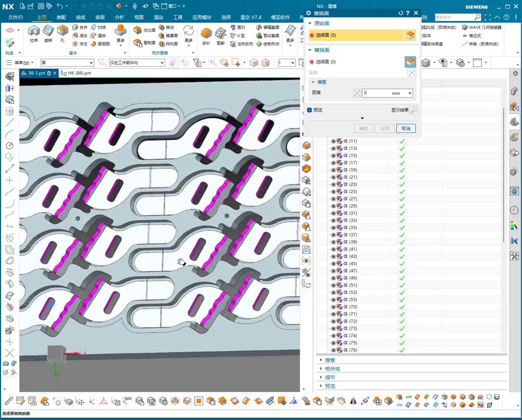The width and height of the screenshot is (522, 420).
Task: Click the 剪断 (Trim) tool icon
Action: 221,34
